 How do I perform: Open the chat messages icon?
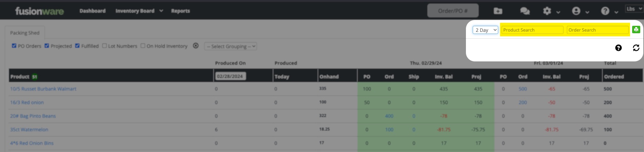pos(525,11)
